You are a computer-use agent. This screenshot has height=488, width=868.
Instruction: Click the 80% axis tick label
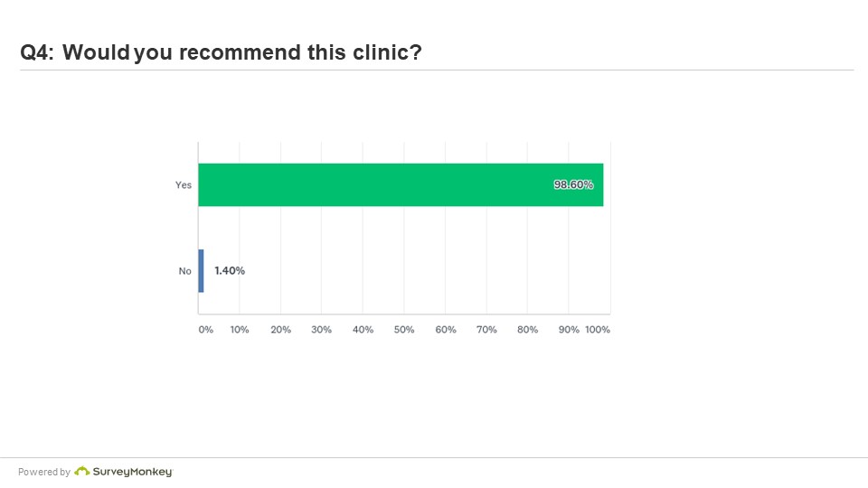point(527,330)
